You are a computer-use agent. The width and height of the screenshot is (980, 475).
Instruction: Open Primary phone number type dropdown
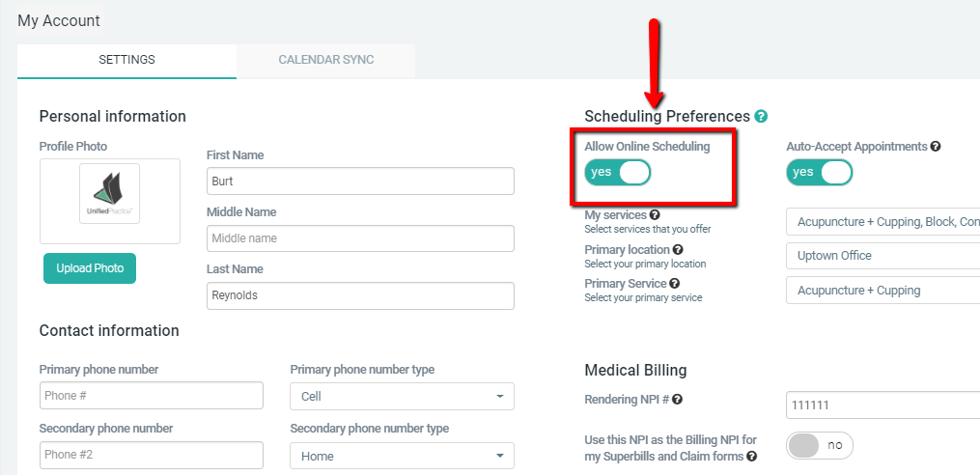402,397
